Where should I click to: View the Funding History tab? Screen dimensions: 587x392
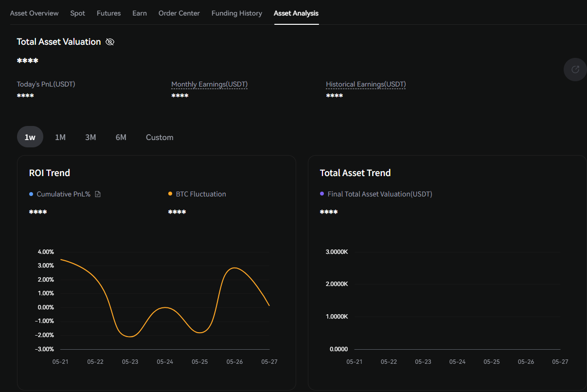pos(236,13)
